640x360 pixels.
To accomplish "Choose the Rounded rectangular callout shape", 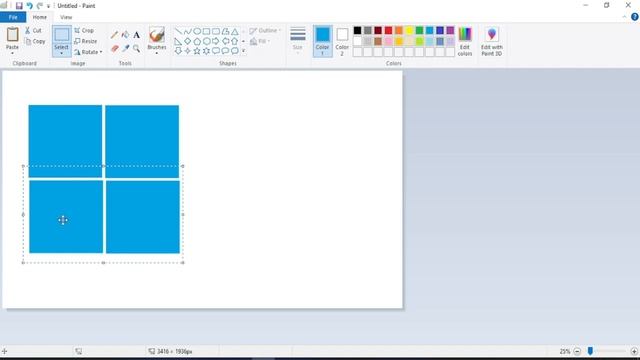I will click(x=216, y=51).
